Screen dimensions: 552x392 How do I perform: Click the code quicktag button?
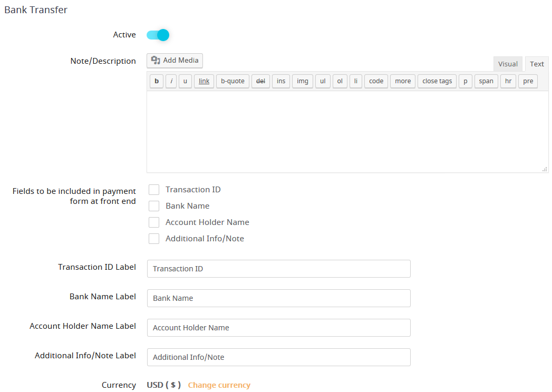pos(376,81)
